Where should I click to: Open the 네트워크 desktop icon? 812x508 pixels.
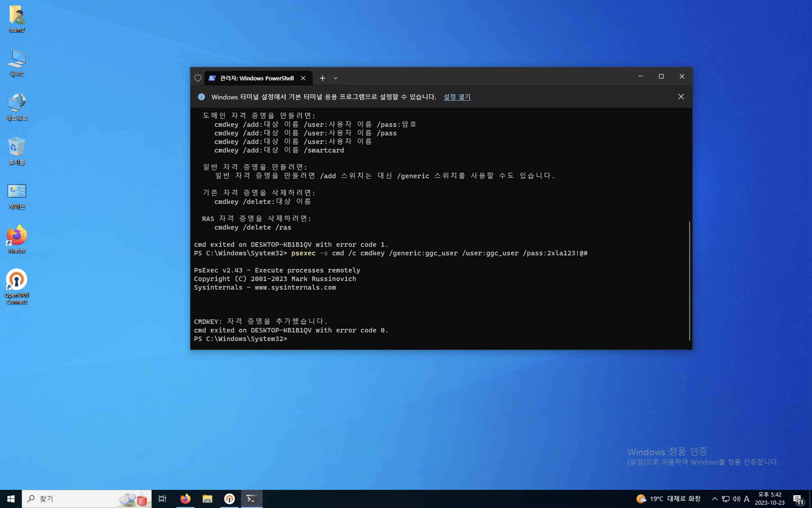point(16,107)
